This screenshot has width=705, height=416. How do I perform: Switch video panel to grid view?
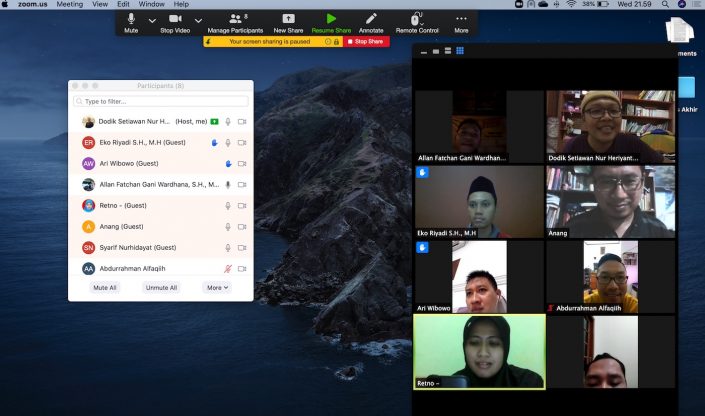(460, 51)
